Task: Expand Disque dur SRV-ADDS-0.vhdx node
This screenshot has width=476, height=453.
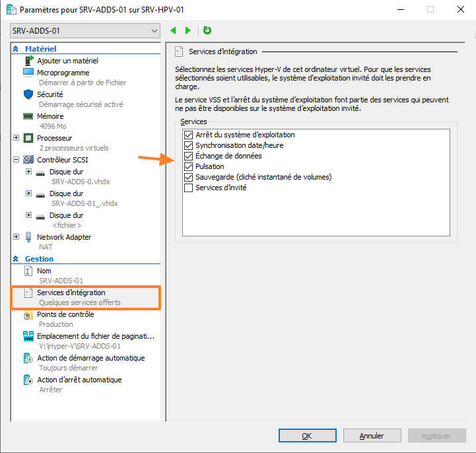Action: [28, 171]
